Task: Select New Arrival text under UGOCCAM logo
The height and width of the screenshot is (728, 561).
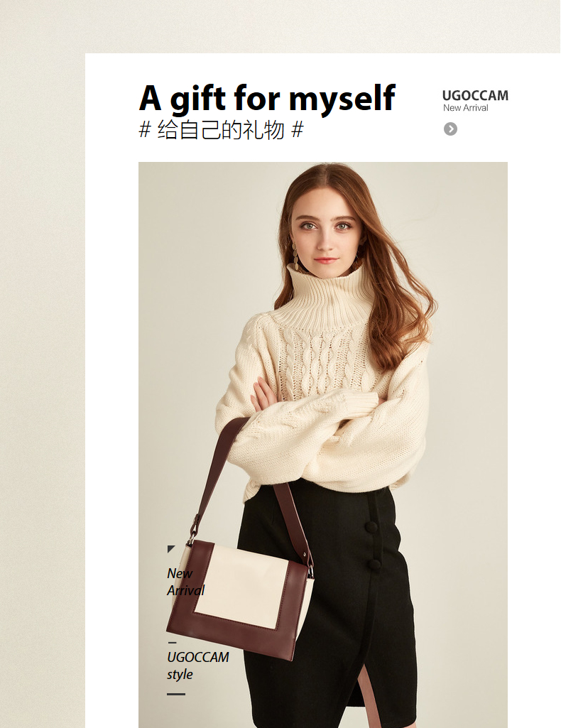Action: [465, 108]
